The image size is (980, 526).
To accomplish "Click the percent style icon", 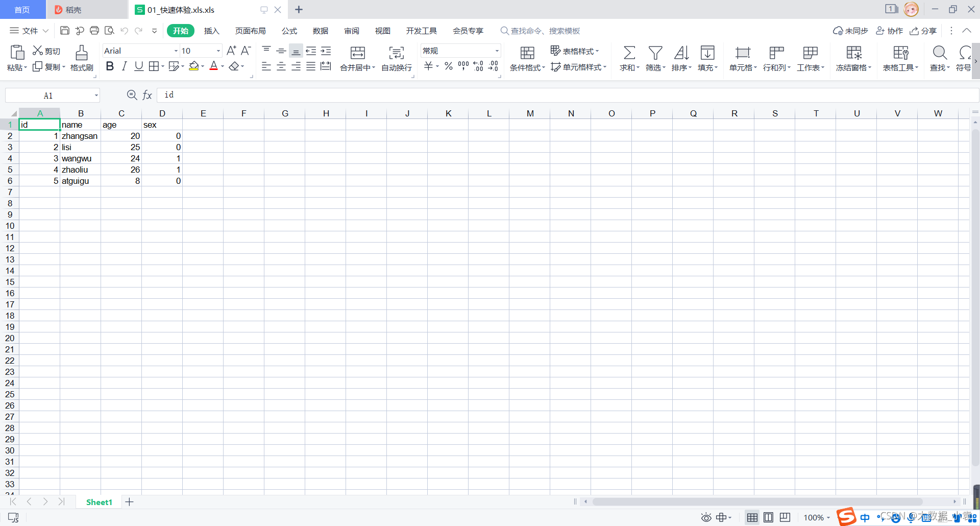I will click(x=449, y=66).
